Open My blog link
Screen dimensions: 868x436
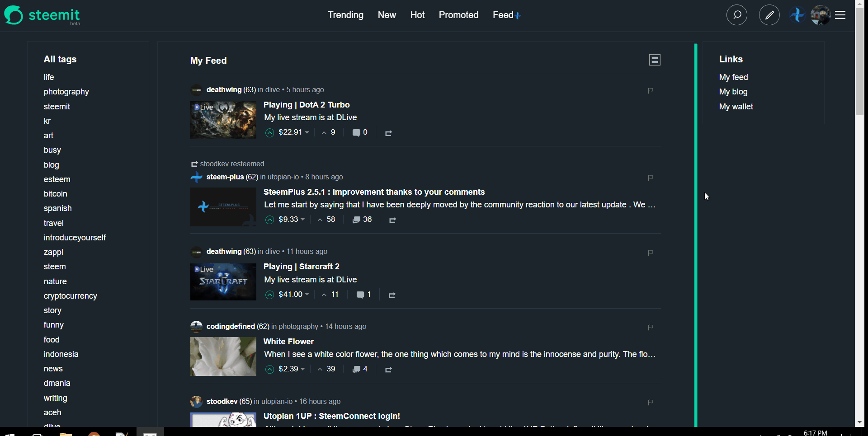tap(733, 92)
